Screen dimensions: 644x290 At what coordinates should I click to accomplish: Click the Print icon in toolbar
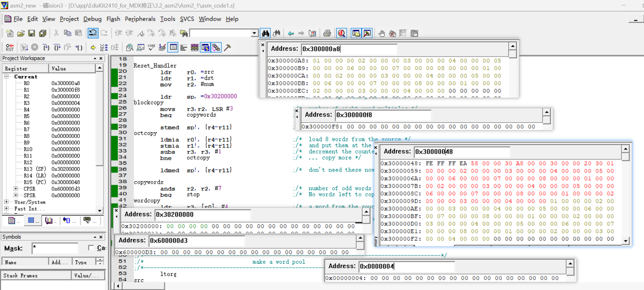point(327,33)
